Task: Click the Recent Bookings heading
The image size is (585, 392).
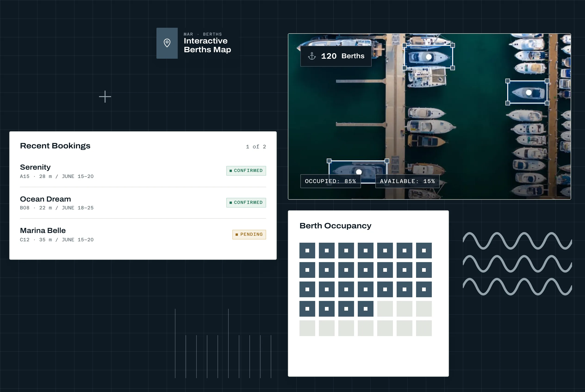Action: point(55,146)
